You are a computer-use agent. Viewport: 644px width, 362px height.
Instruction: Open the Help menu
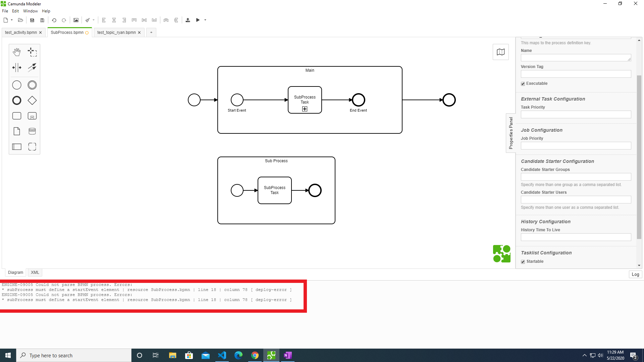(x=46, y=11)
